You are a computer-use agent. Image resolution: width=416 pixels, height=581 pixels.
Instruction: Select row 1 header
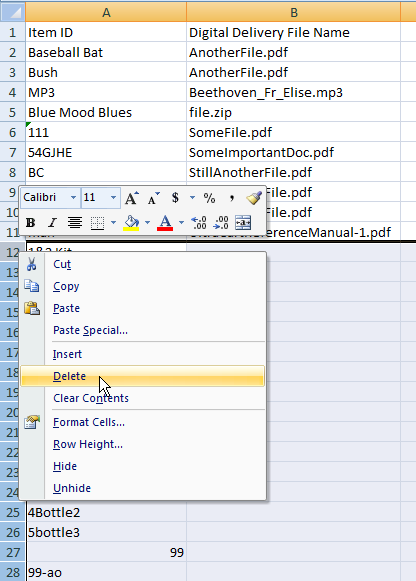click(13, 33)
